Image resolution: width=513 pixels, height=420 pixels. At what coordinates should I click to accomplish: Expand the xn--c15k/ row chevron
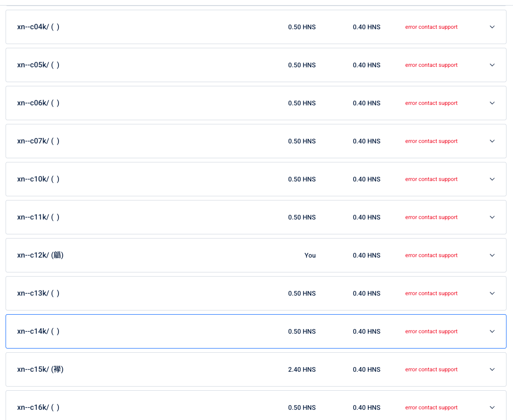[492, 369]
